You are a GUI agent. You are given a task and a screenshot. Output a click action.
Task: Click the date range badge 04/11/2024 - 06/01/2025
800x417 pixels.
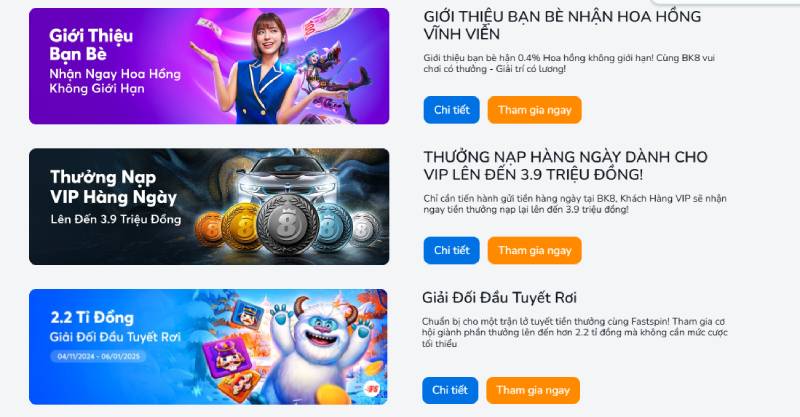98,356
